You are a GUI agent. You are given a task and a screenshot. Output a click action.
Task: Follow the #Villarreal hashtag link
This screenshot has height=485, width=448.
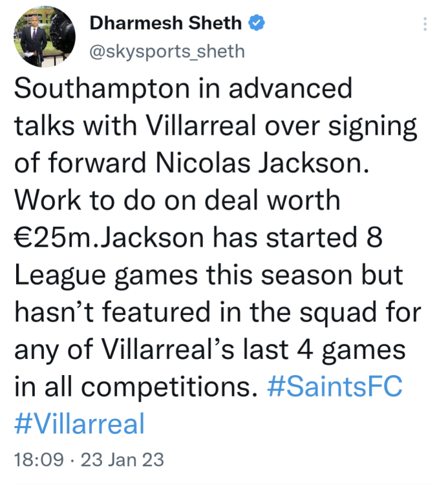(x=78, y=424)
